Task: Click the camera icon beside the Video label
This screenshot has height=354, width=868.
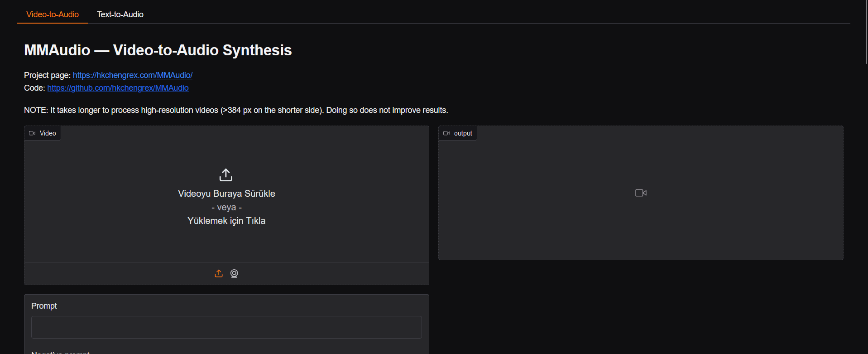Action: 32,133
